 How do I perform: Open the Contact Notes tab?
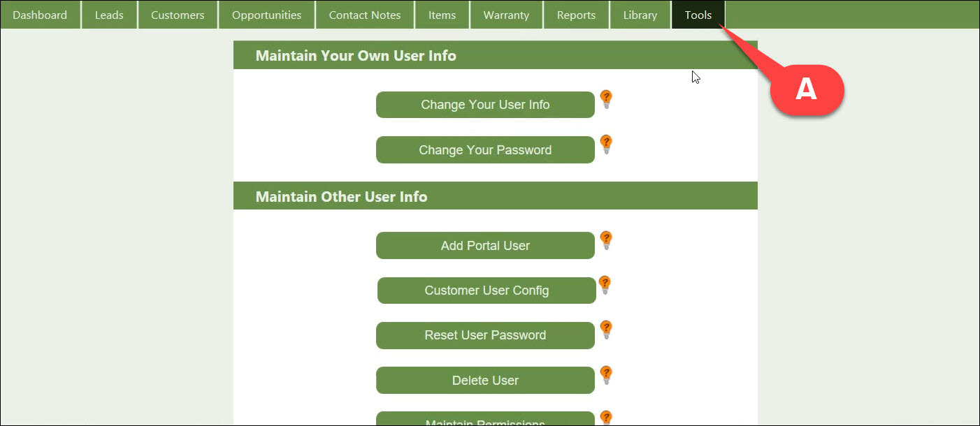[365, 15]
